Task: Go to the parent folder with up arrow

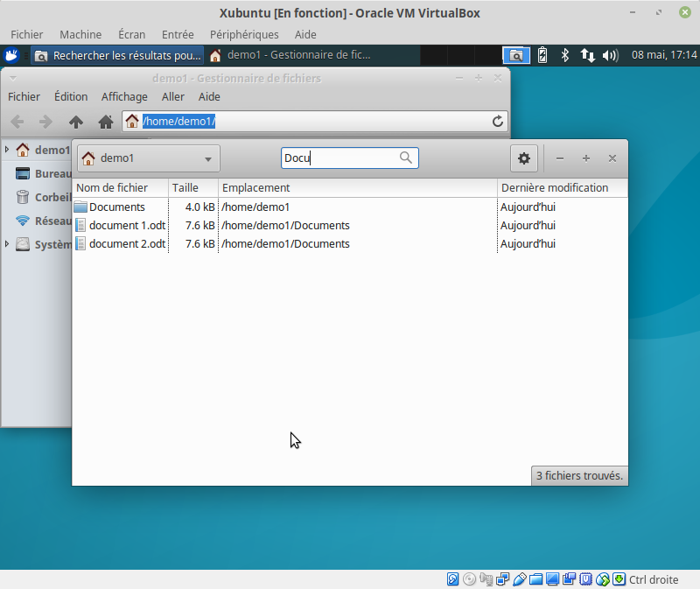Action: pos(76,122)
